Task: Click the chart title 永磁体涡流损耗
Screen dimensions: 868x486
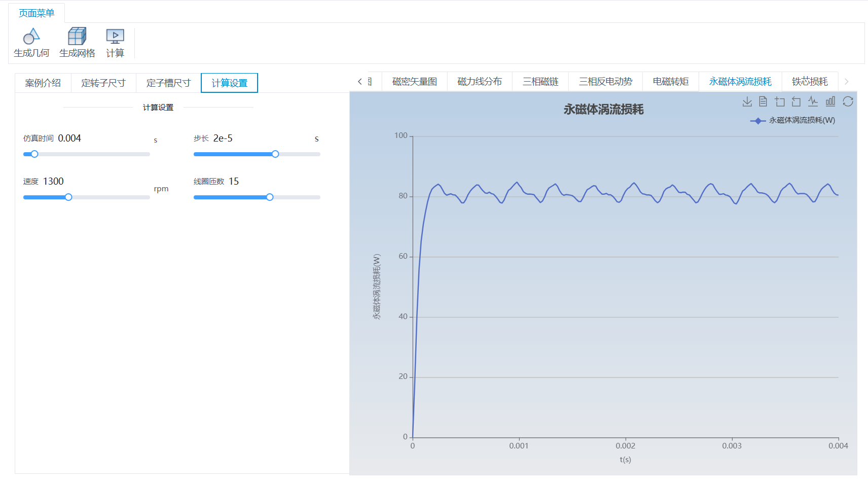Action: (603, 110)
